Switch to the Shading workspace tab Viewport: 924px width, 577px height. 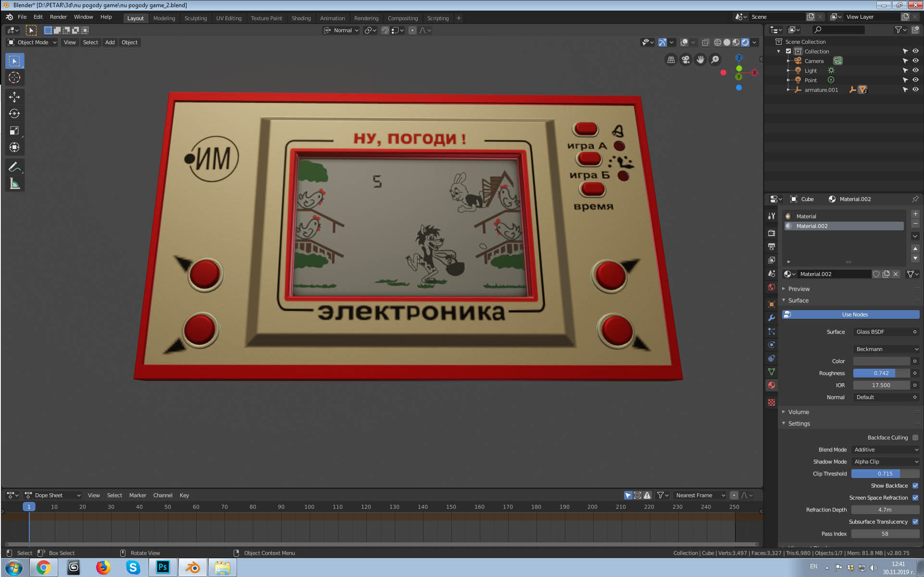[x=301, y=18]
